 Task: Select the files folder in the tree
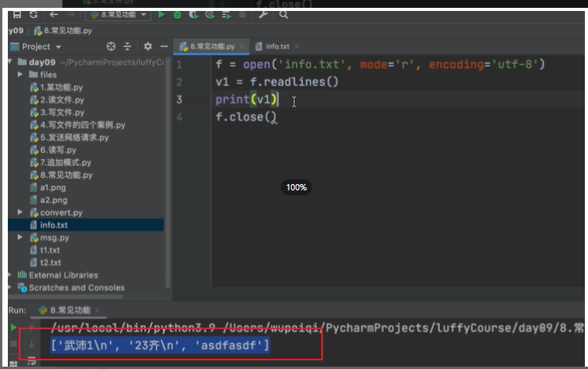49,75
